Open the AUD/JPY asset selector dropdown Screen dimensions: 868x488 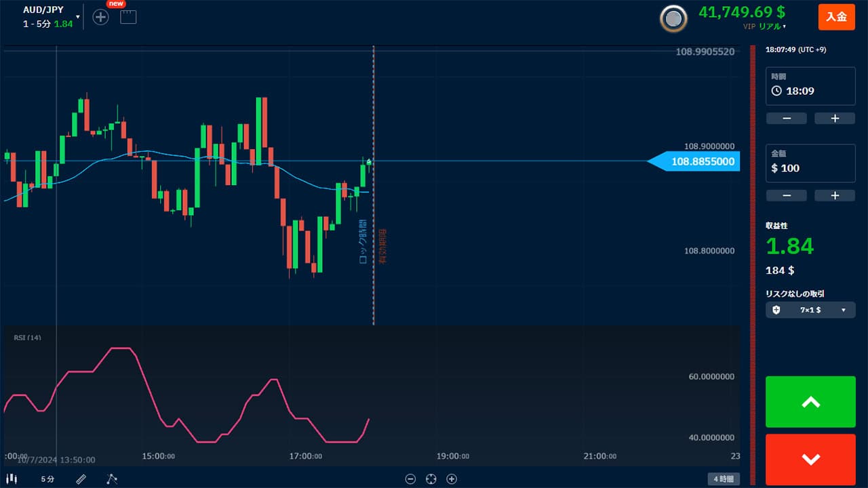pos(51,16)
